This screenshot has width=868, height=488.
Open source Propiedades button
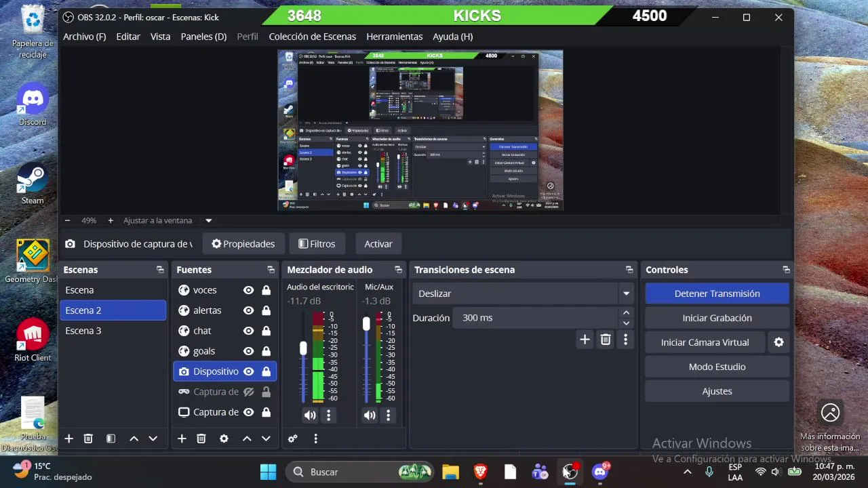click(243, 244)
